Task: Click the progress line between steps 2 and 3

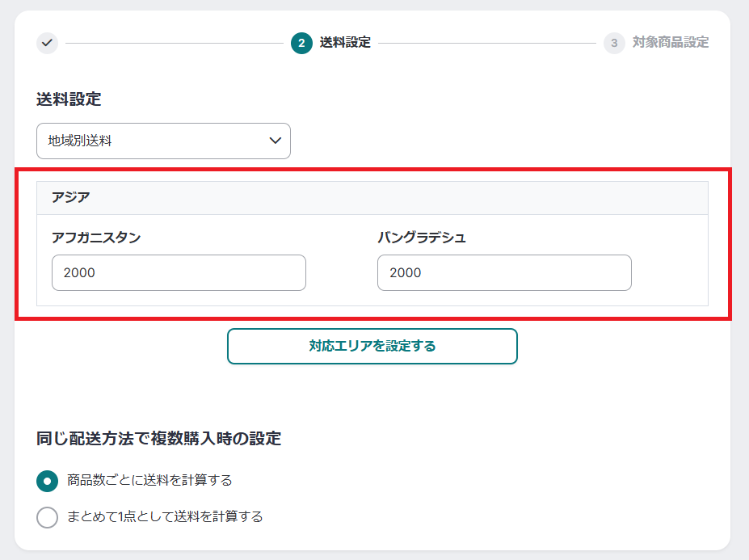Action: pyautogui.click(x=487, y=43)
